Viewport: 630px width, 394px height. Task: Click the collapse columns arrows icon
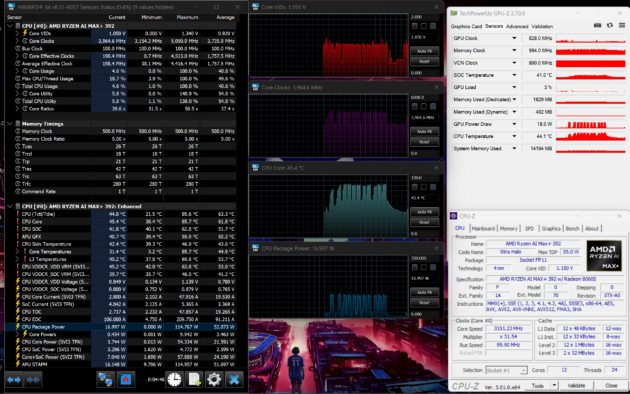click(33, 380)
